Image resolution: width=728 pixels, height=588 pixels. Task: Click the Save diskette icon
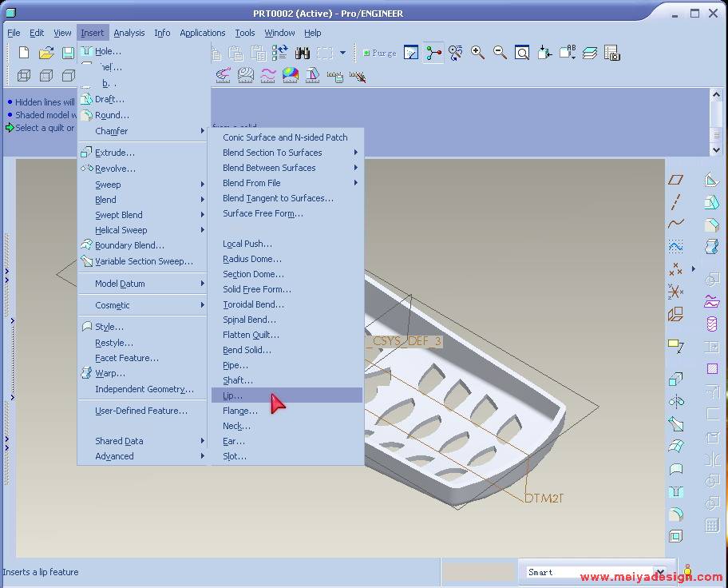pyautogui.click(x=68, y=53)
